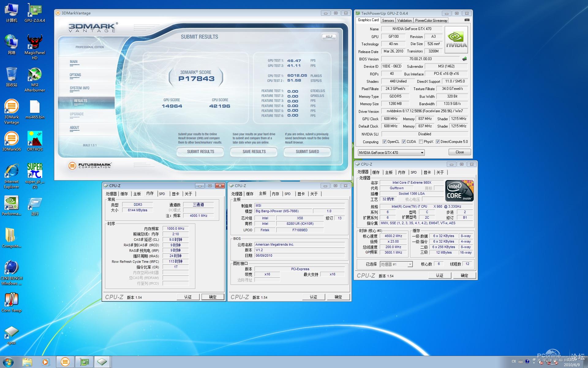Click the SAVE RESULTS button
The image size is (588, 368).
coord(254,151)
